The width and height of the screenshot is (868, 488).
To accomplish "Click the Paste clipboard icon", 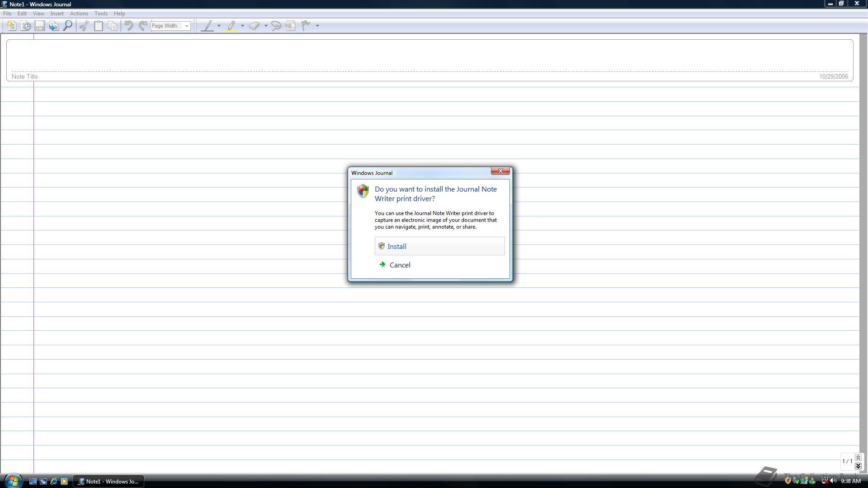I will pyautogui.click(x=98, y=26).
